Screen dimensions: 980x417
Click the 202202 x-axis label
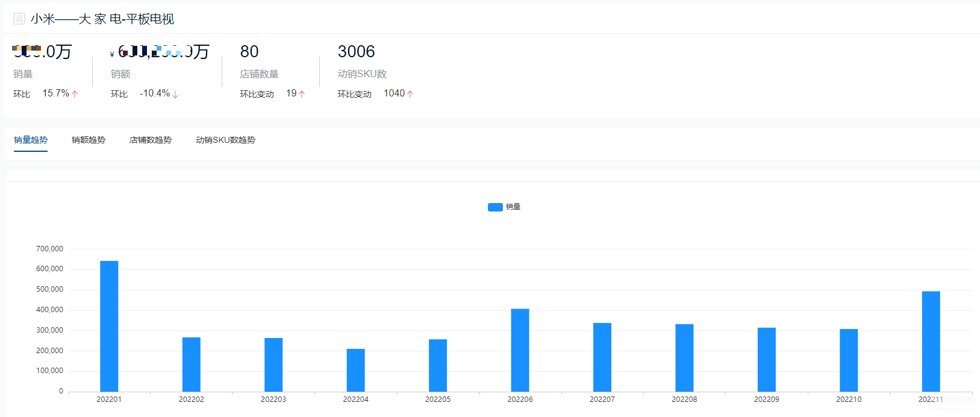point(191,400)
